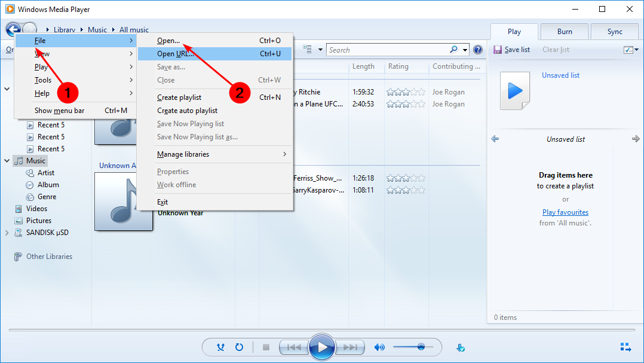Click All music in the breadcrumb
Viewport: 644px width, 363px height.
coord(134,29)
